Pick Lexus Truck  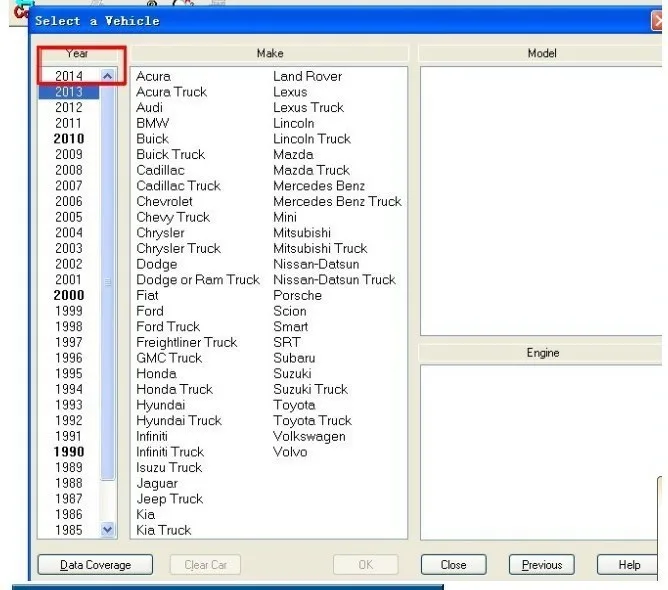(308, 107)
